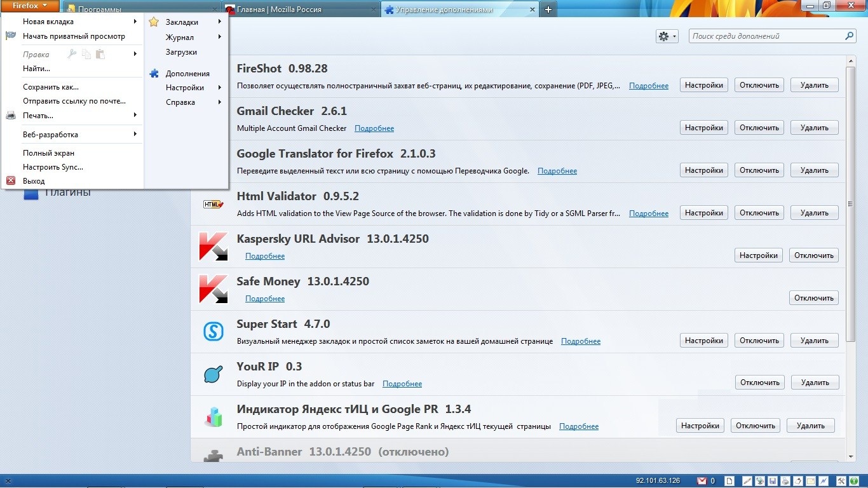This screenshot has height=488, width=868.
Task: Open Подробнее link for Super Start
Action: click(581, 341)
